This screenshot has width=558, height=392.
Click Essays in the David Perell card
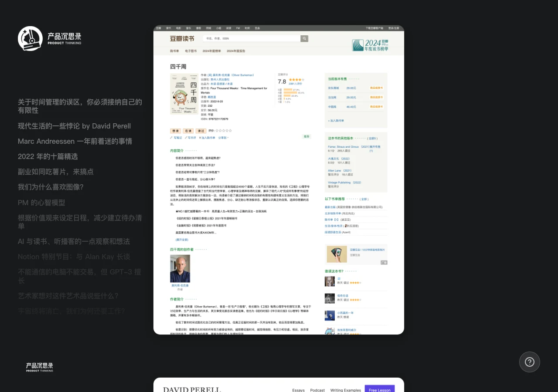(299, 390)
